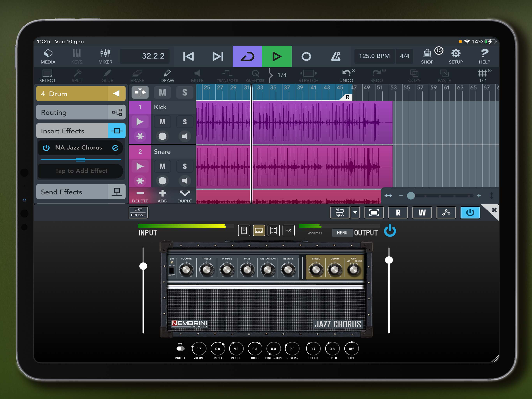Close the plugin editor panel
This screenshot has width=532, height=399.
pos(494,210)
